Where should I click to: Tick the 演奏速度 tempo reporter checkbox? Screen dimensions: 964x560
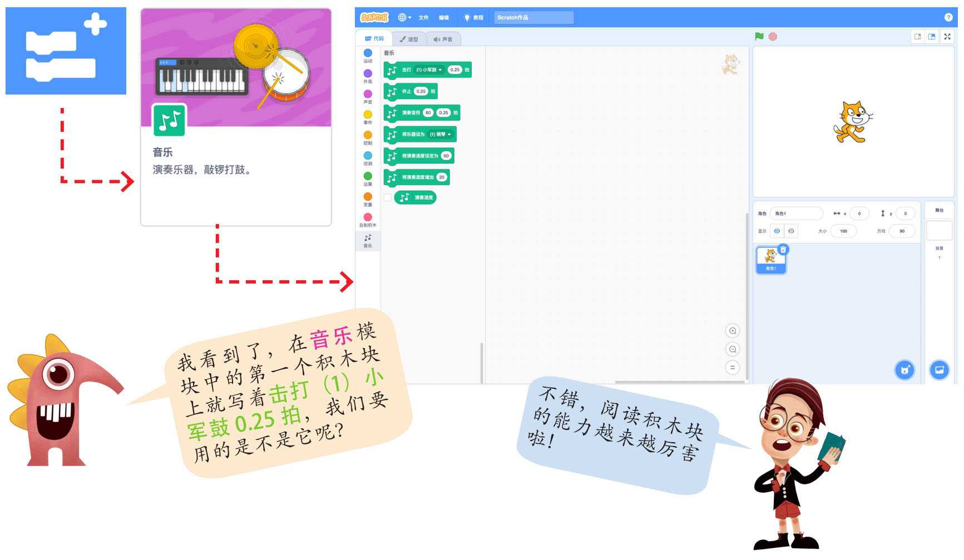387,197
